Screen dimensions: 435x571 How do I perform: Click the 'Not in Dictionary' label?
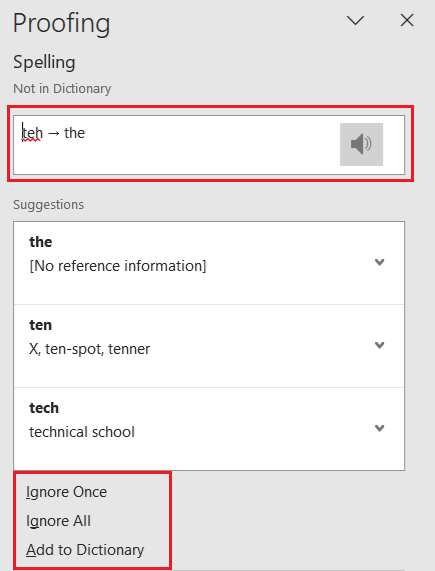62,88
